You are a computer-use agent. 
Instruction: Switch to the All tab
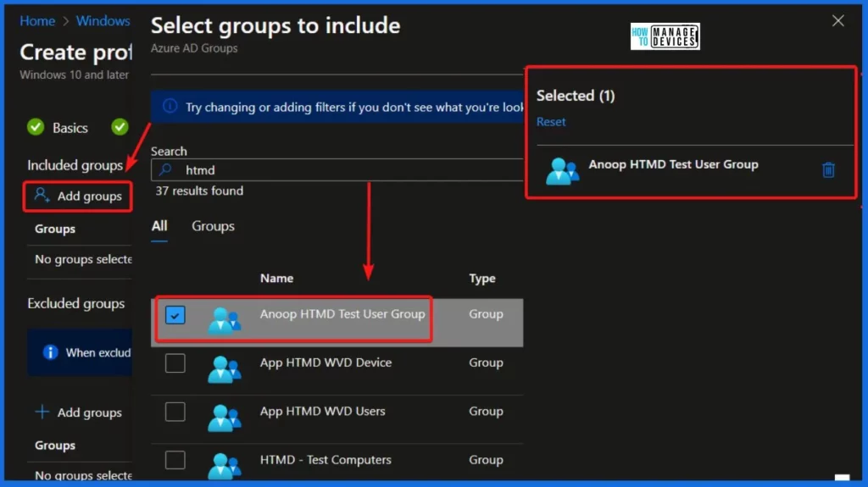(159, 226)
